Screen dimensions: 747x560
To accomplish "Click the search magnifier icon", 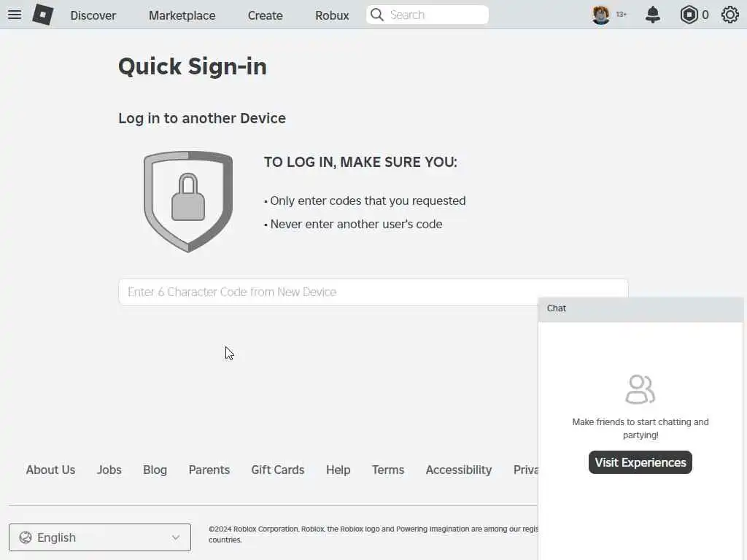I will 377,15.
